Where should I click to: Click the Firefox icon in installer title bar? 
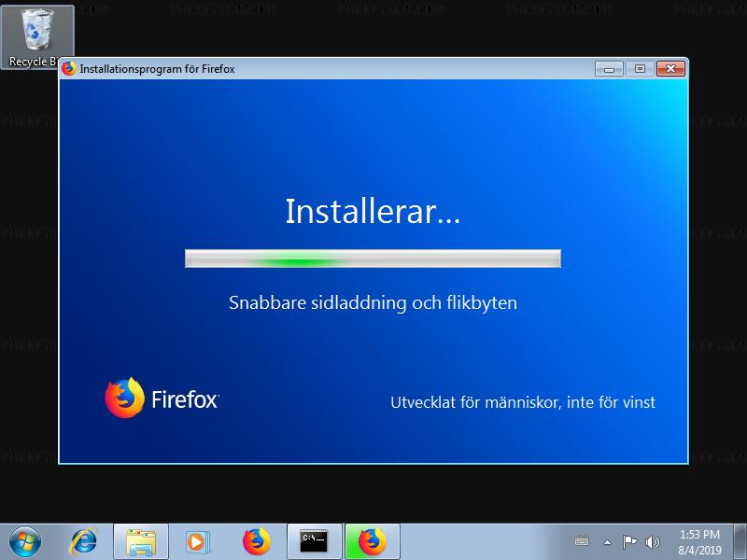pyautogui.click(x=69, y=68)
